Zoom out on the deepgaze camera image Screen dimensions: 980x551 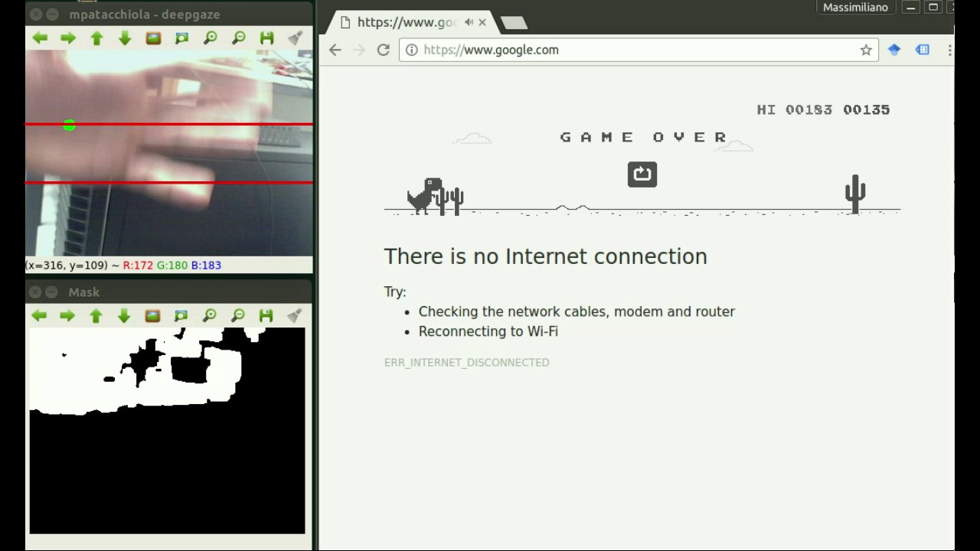(238, 37)
